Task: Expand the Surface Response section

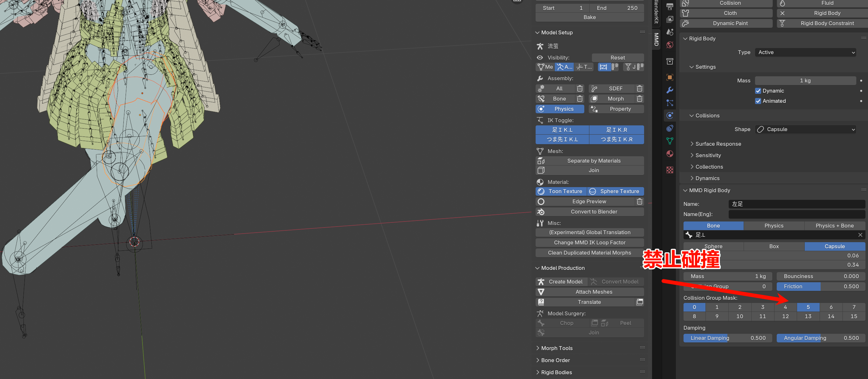Action: (718, 144)
